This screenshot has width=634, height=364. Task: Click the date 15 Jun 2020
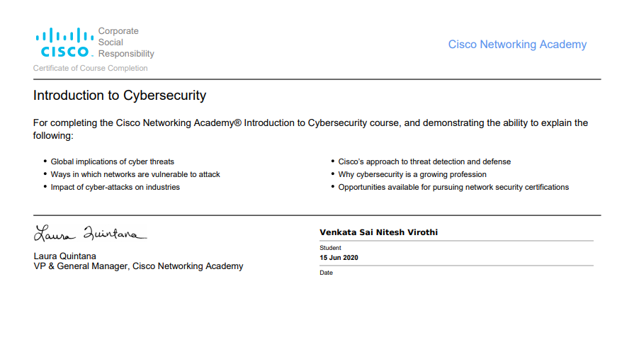pos(339,258)
